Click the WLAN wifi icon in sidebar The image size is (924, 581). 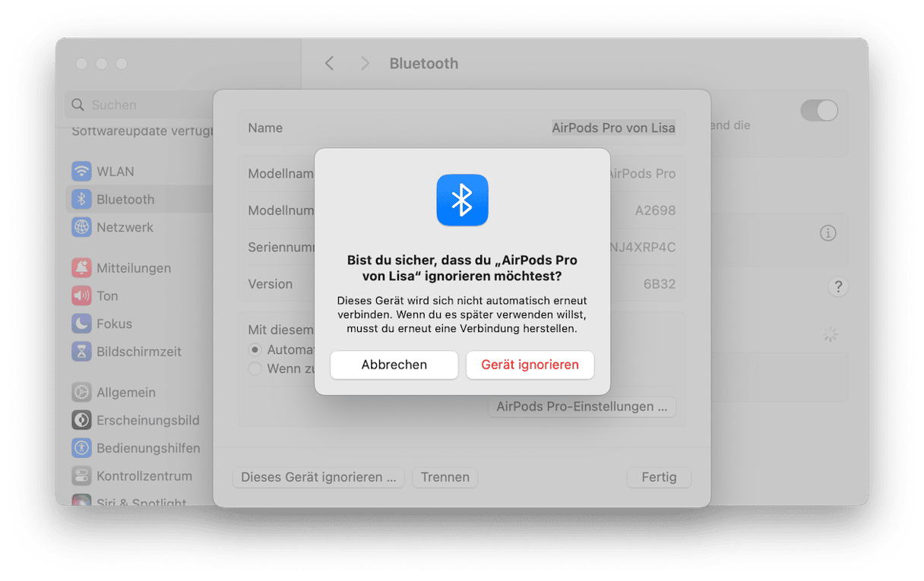(x=81, y=171)
